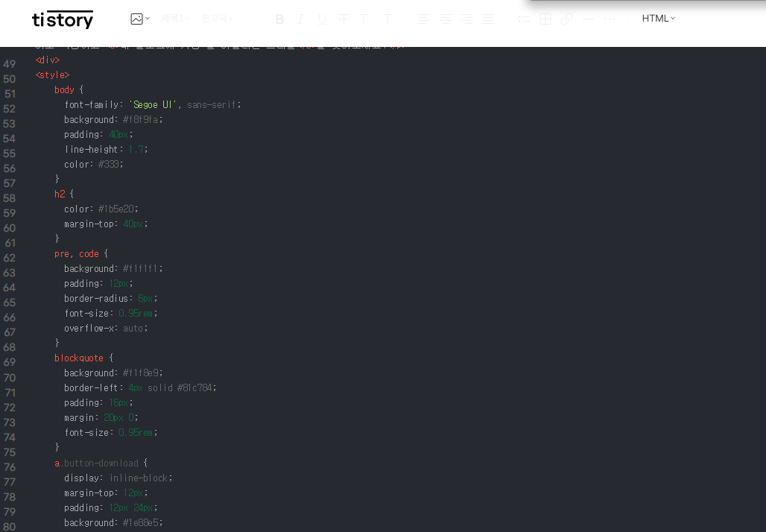The height and width of the screenshot is (532, 766).
Task: Insert a table using the table icon
Action: [545, 18]
